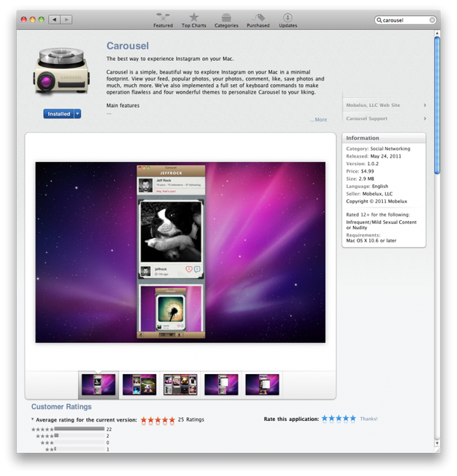The width and height of the screenshot is (457, 476).
Task: Select the fifth screenshot thumbnail
Action: tap(262, 385)
